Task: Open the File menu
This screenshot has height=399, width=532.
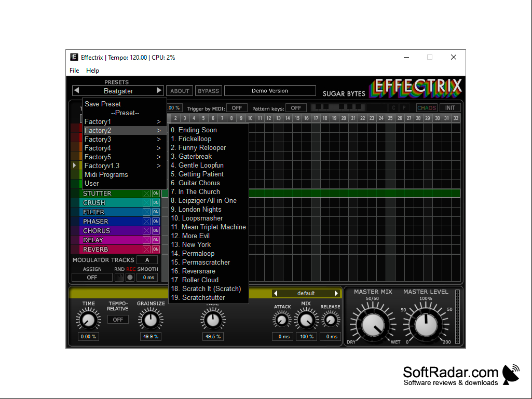Action: tap(74, 70)
